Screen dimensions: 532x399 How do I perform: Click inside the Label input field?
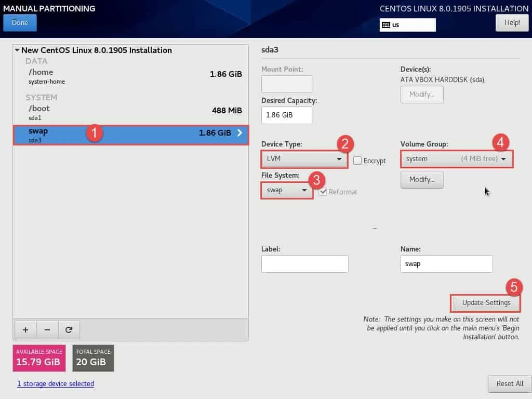point(304,264)
